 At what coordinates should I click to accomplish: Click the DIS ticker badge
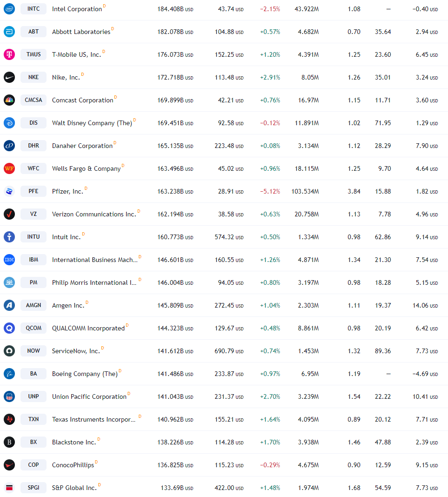tap(33, 123)
